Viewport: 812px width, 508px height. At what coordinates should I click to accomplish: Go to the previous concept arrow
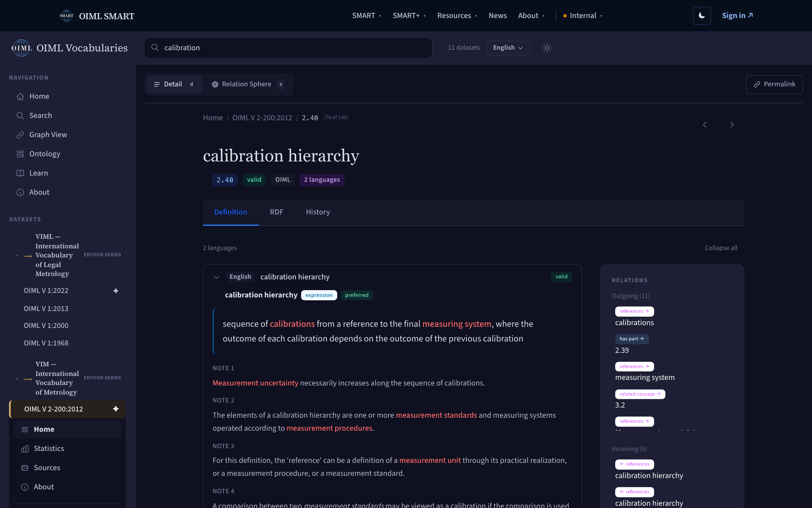[705, 125]
